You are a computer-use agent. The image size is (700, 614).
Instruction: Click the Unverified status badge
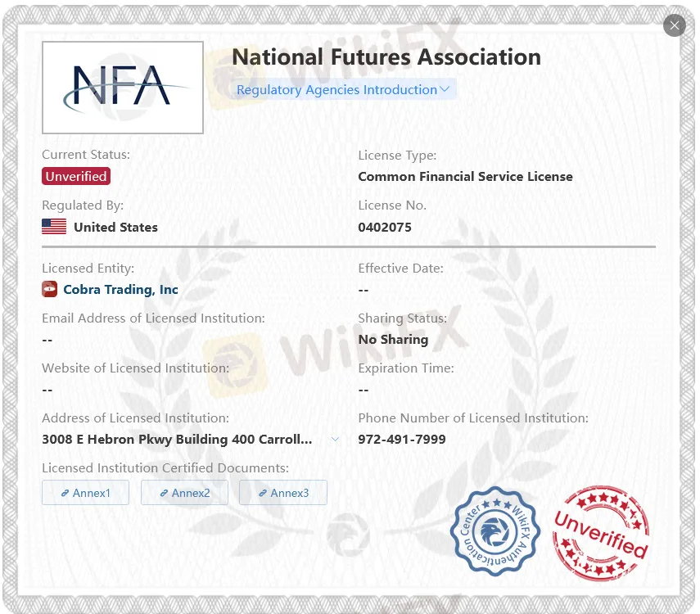tap(75, 176)
